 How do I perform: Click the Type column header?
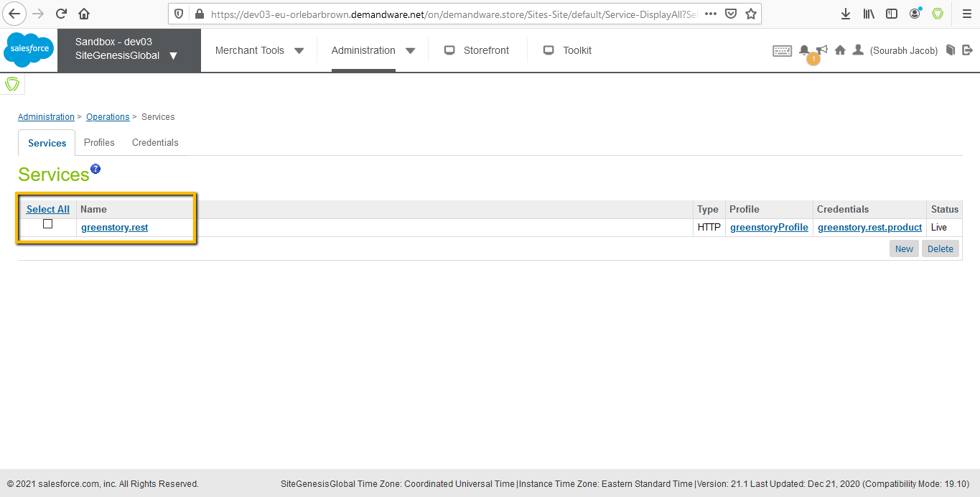[x=708, y=209]
